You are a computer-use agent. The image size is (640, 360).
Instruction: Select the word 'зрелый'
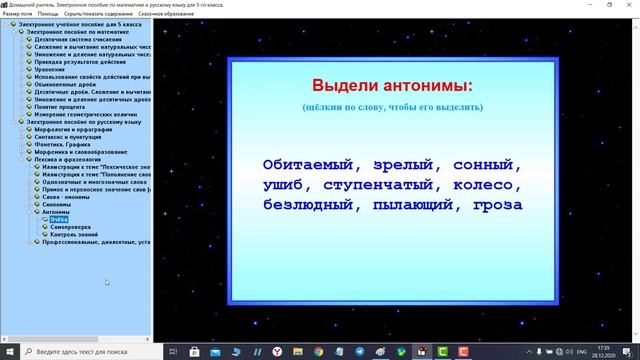click(404, 165)
